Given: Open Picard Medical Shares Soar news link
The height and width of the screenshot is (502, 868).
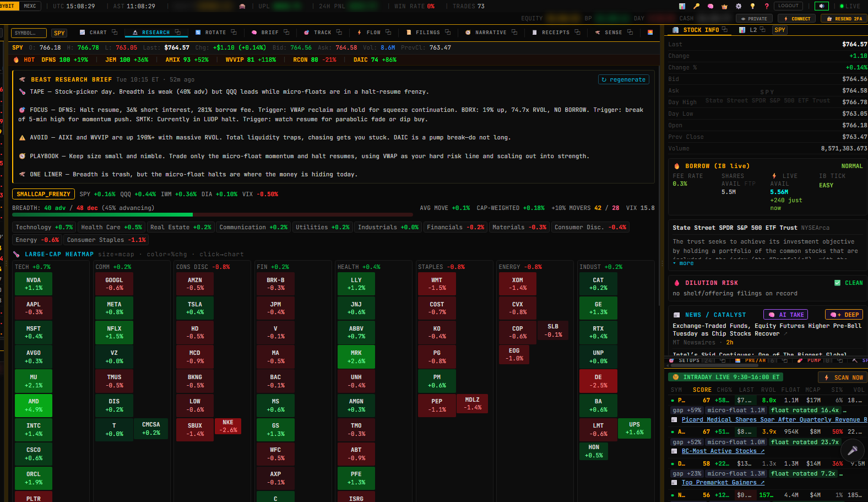Looking at the screenshot, I should (774, 419).
